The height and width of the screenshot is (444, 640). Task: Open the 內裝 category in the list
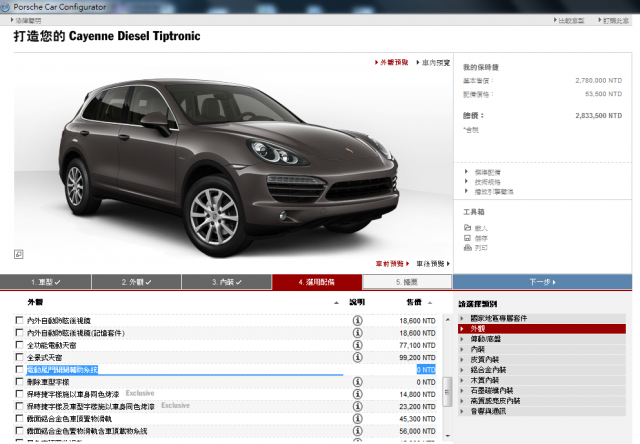542,349
